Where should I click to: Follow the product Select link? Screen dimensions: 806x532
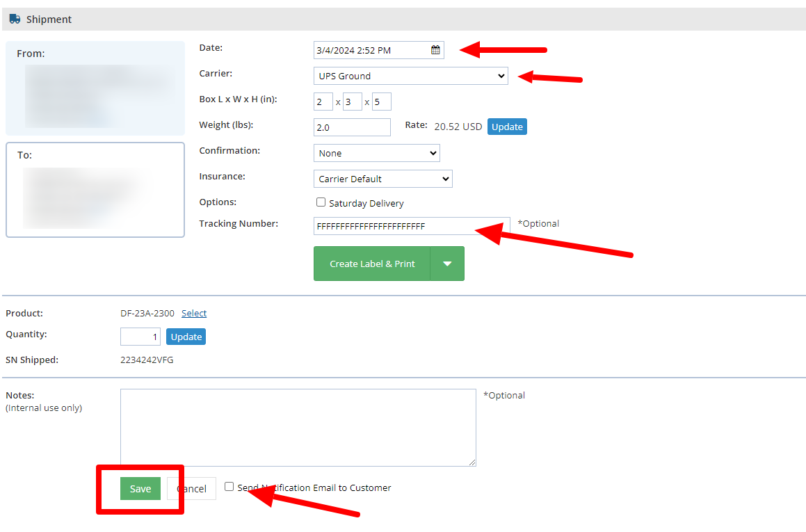point(194,314)
